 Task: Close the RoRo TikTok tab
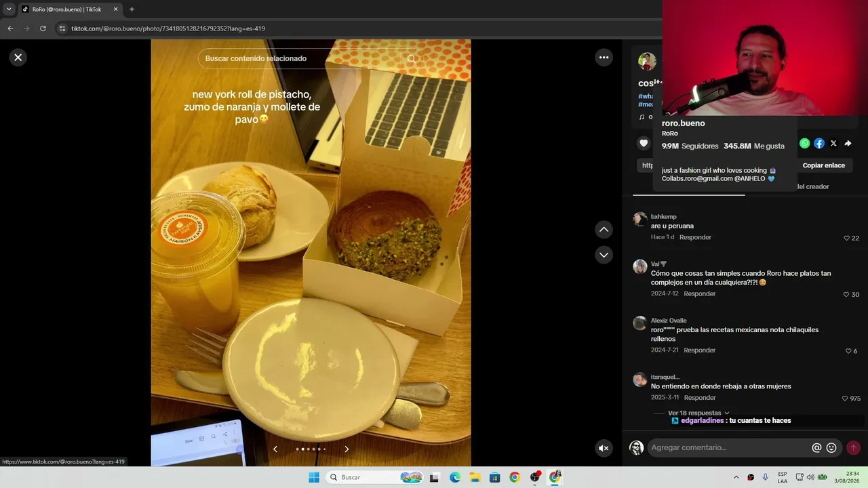pos(115,9)
